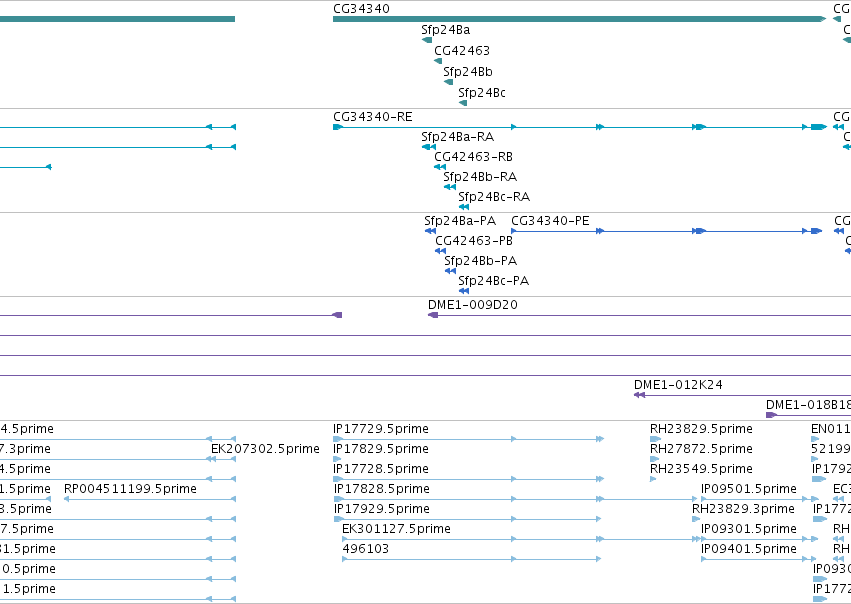The height and width of the screenshot is (604, 851).
Task: Open protein CG34340-PE
Action: [x=550, y=221]
